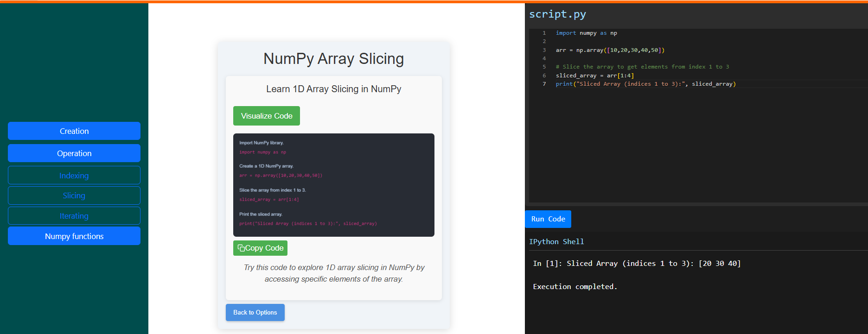Click 'sliced_array = arr[1:4]' snippet in code block
The image size is (868, 334).
pos(269,200)
